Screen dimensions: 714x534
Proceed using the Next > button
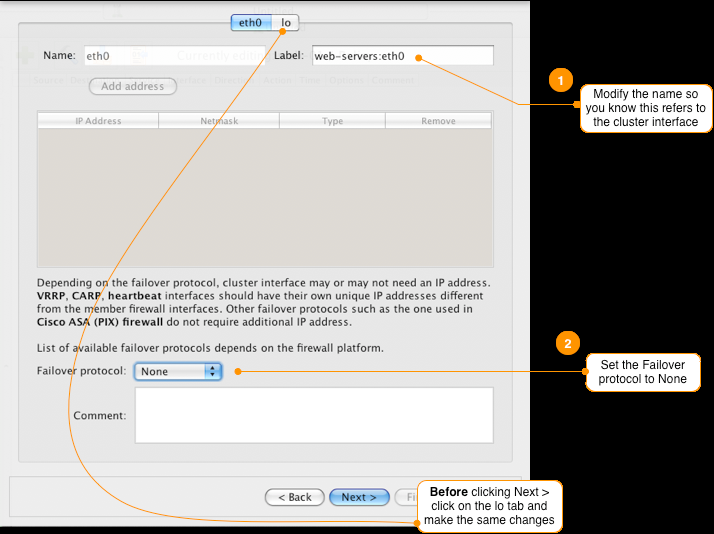[x=359, y=497]
